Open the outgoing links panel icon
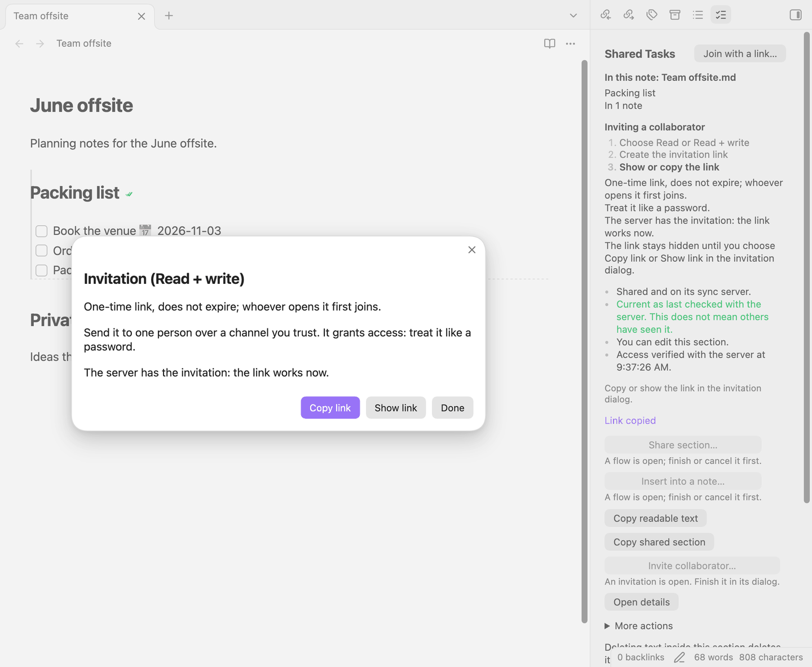This screenshot has width=812, height=667. [629, 15]
